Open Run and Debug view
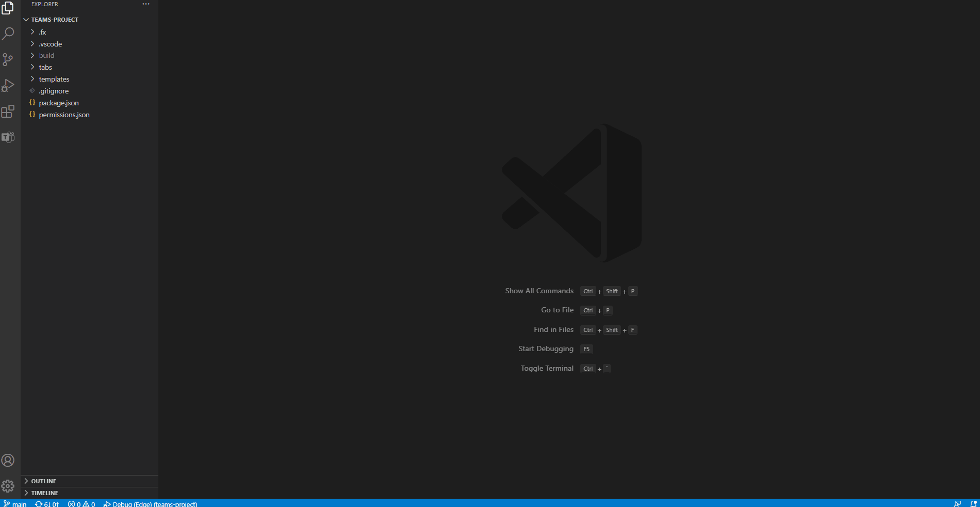The width and height of the screenshot is (980, 507). [8, 86]
